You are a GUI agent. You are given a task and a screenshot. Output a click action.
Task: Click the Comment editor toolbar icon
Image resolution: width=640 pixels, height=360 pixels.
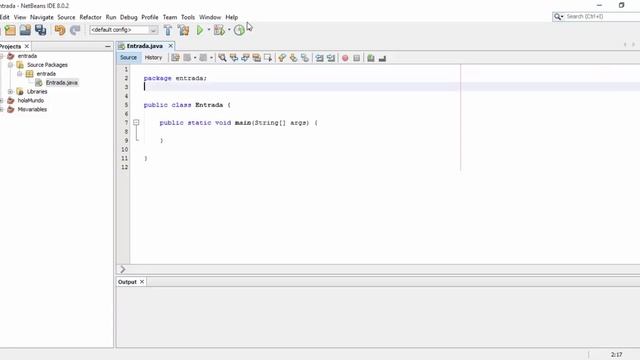(371, 58)
